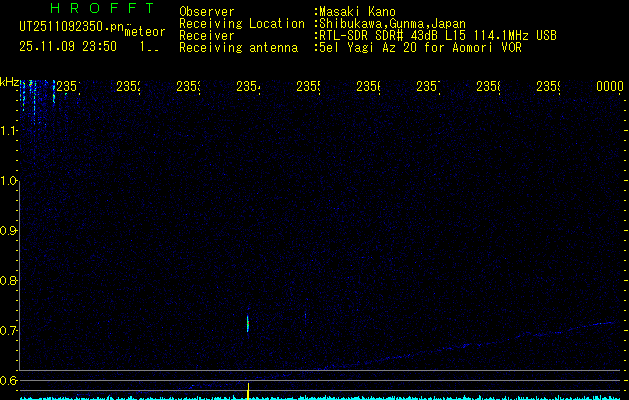Viewport: 629px width, 400px height.
Task: Select the observer name Masaki Kano
Action: coord(357,12)
